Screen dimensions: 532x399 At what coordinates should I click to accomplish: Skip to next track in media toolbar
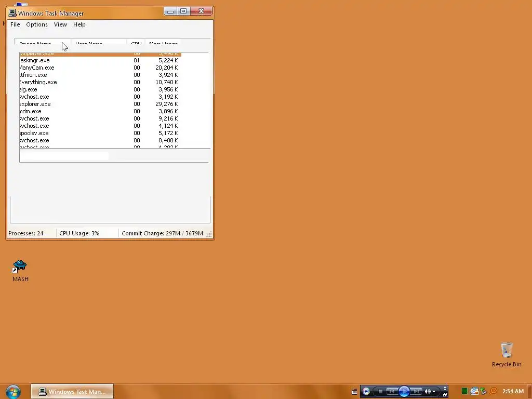pyautogui.click(x=416, y=392)
